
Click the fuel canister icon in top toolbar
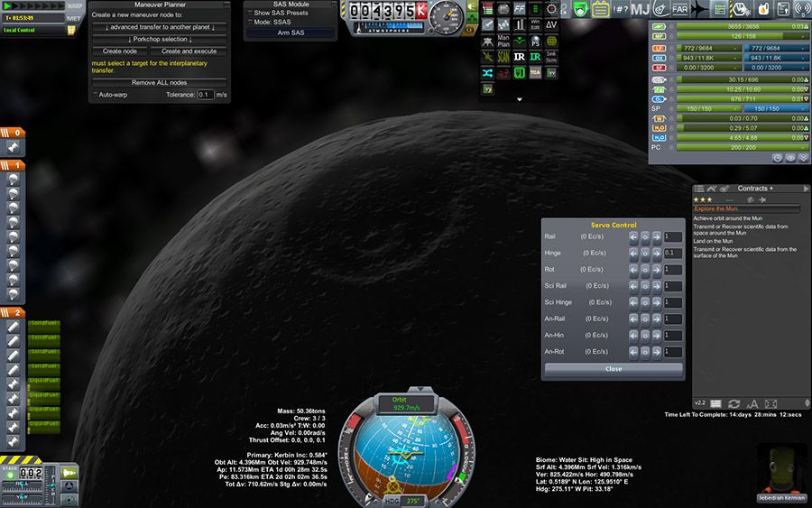pyautogui.click(x=762, y=9)
